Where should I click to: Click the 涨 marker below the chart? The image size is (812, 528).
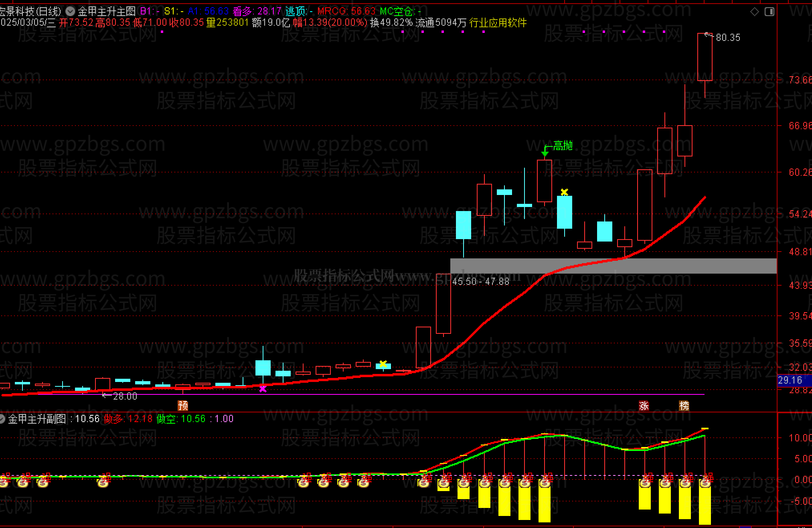click(644, 405)
